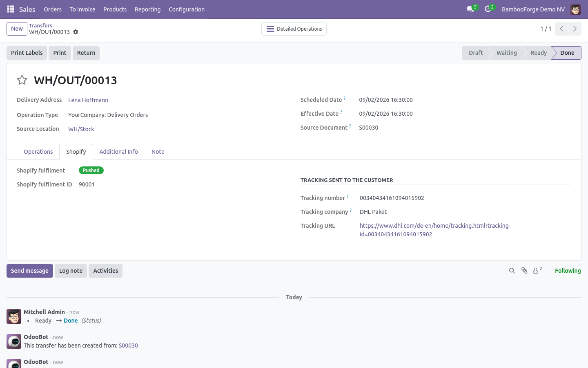Open the Activities button in chatter

coord(105,271)
